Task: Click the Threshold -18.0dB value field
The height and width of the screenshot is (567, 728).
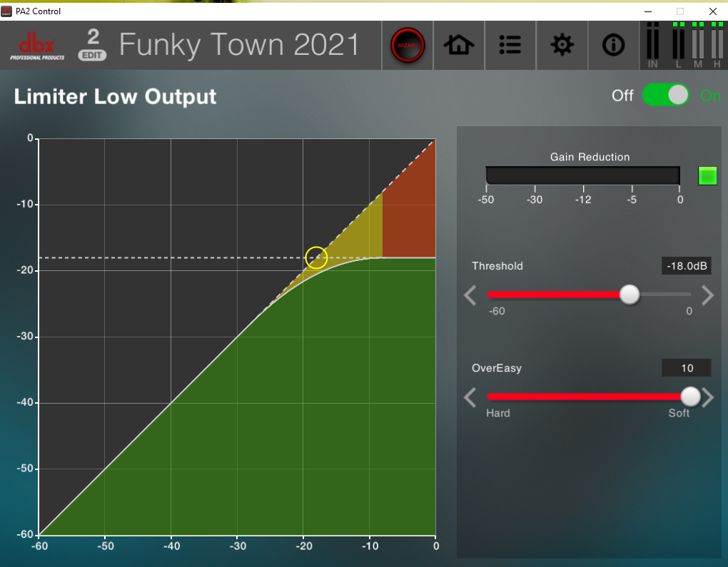Action: point(686,266)
